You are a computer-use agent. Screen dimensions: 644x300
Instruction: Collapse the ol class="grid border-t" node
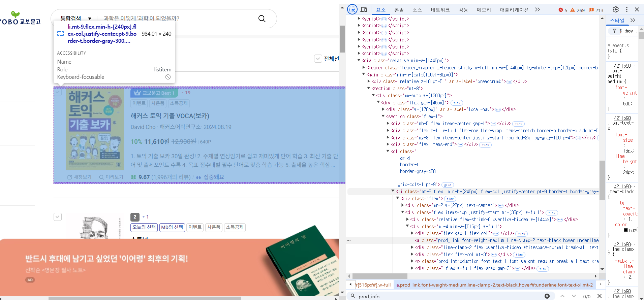point(388,152)
